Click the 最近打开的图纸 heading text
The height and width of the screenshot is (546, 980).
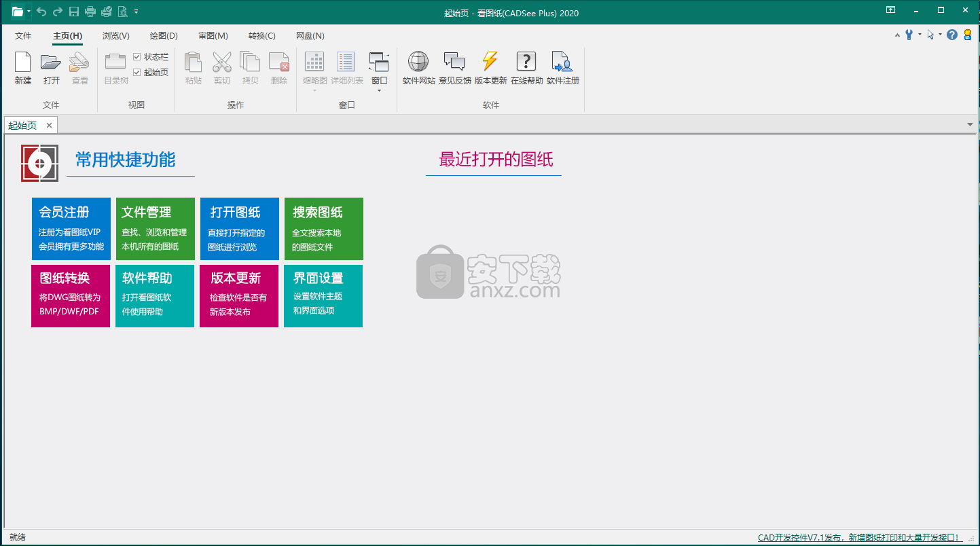[496, 160]
